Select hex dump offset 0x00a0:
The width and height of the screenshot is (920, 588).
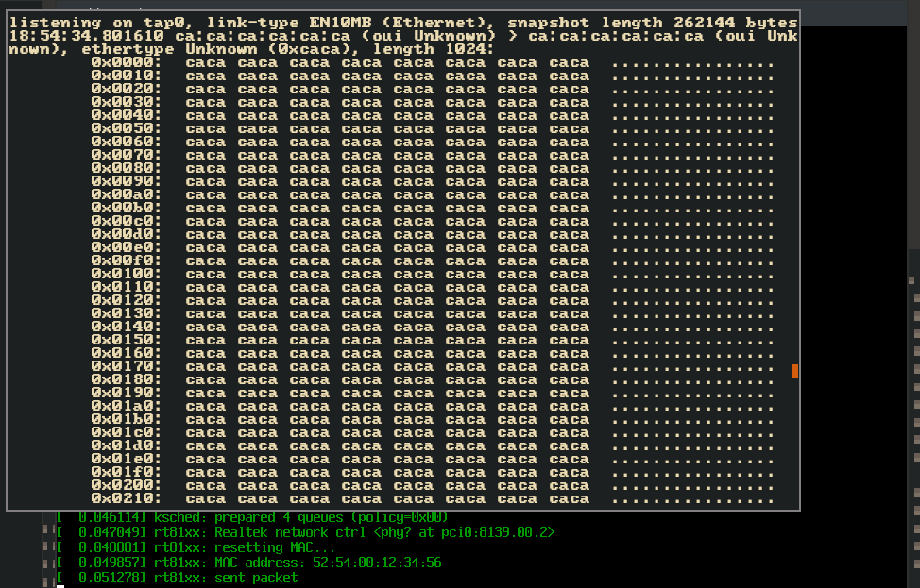[127, 194]
